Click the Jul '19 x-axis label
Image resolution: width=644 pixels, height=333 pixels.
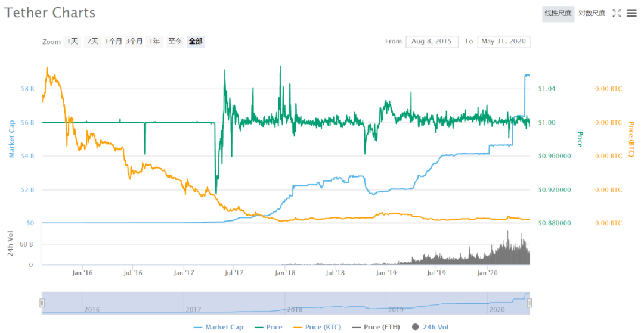(x=436, y=272)
